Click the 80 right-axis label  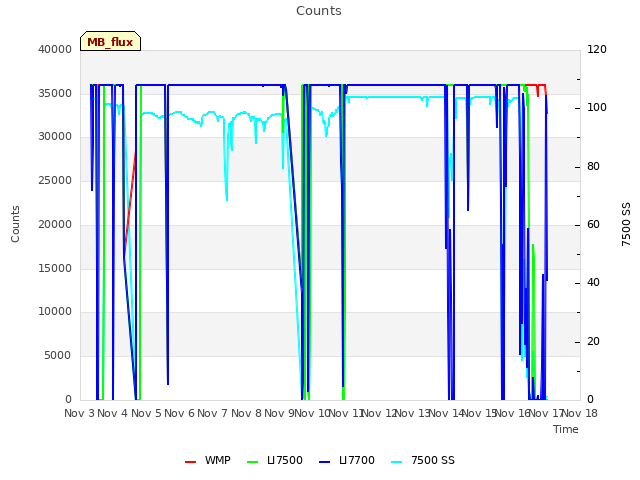593,167
